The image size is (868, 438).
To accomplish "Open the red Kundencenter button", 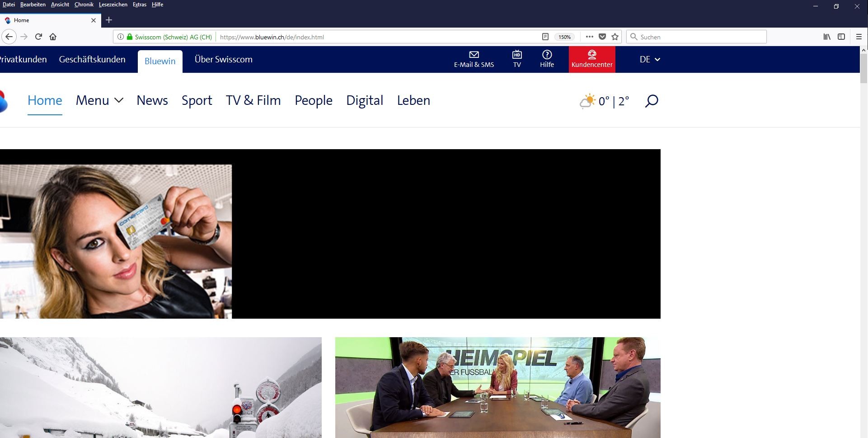I will 591,59.
